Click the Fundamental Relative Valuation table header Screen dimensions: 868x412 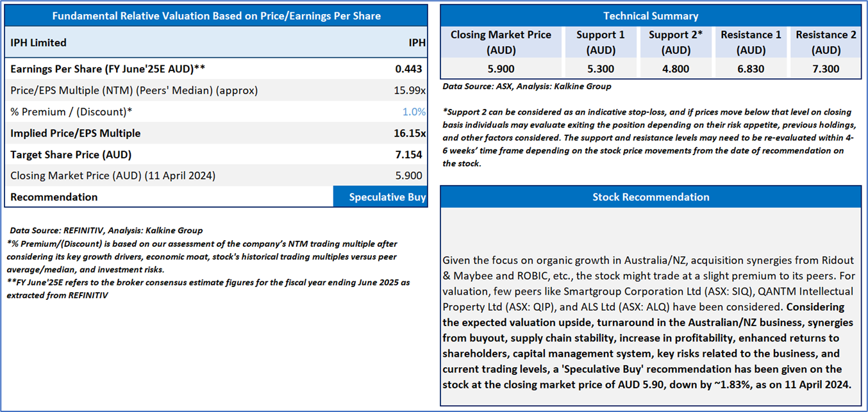[215, 15]
